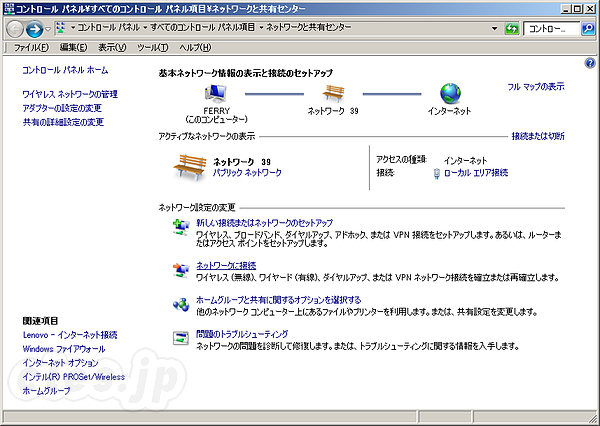
Task: Click the FERRY computer icon
Action: coord(217,93)
